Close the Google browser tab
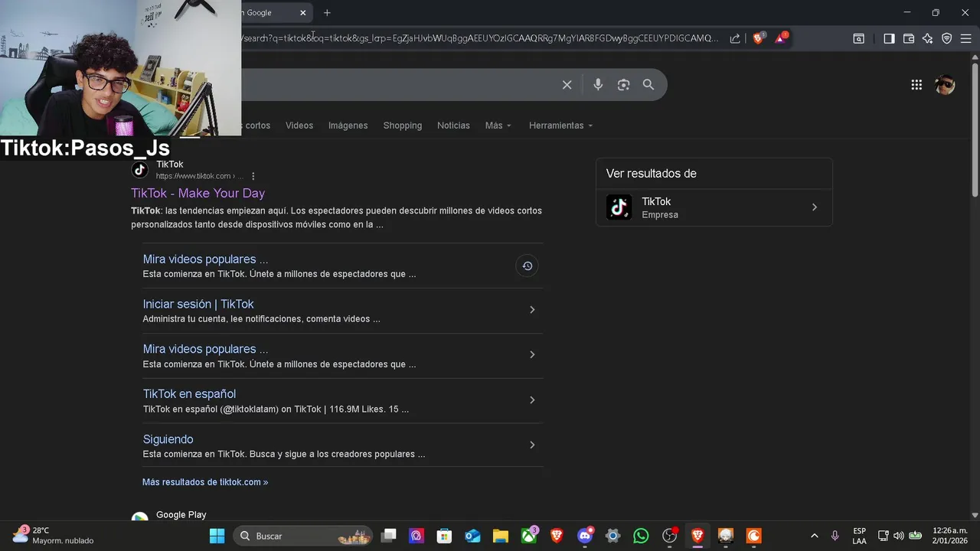The image size is (980, 551). [x=303, y=13]
